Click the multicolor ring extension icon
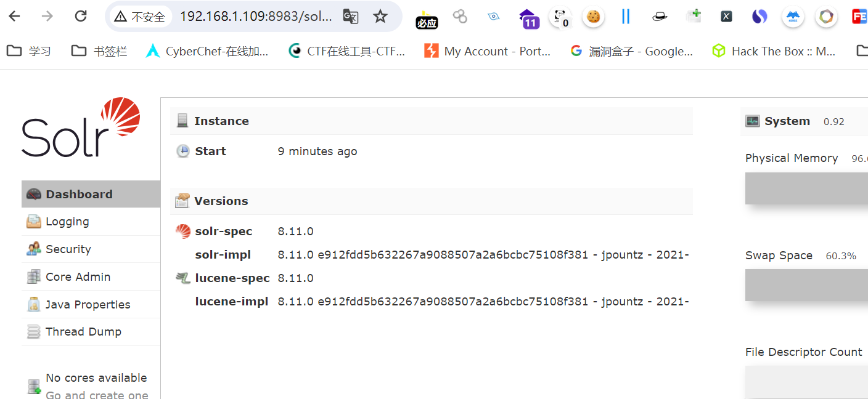The height and width of the screenshot is (399, 868). (826, 17)
